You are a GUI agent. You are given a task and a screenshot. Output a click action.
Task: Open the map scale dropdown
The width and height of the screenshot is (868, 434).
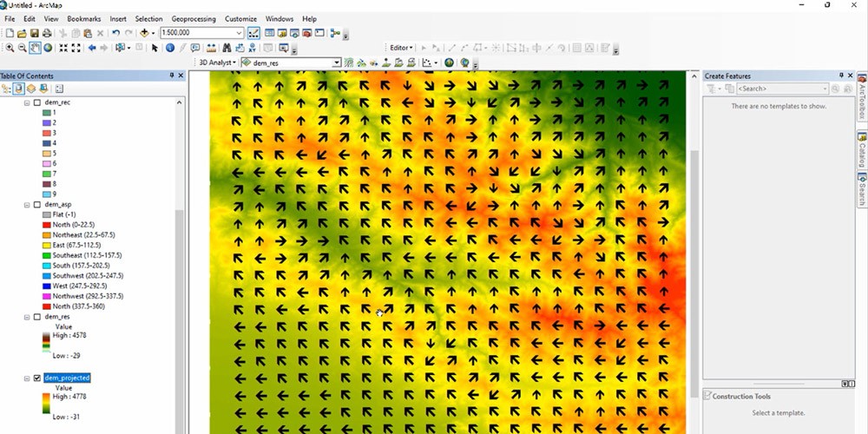(240, 33)
